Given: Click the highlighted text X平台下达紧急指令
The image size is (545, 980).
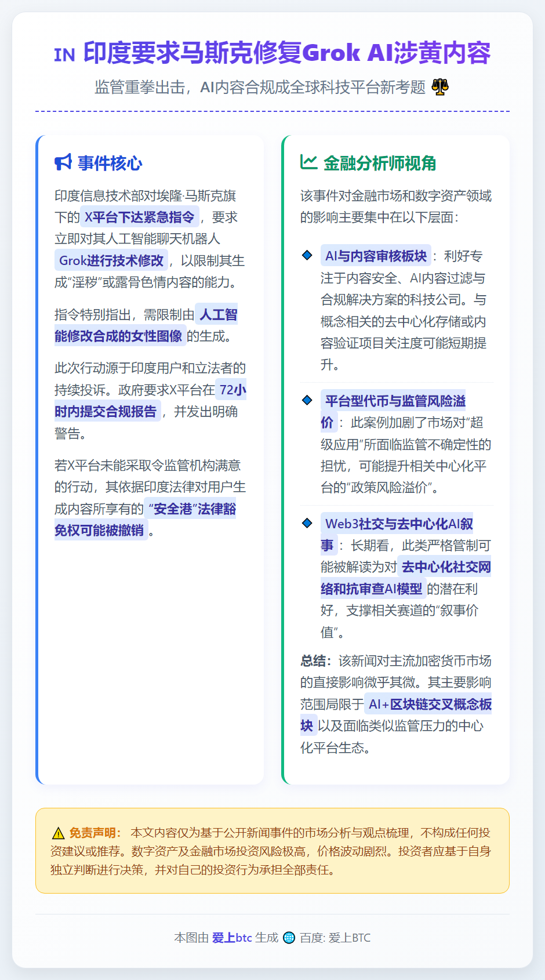Looking at the screenshot, I should pyautogui.click(x=139, y=217).
